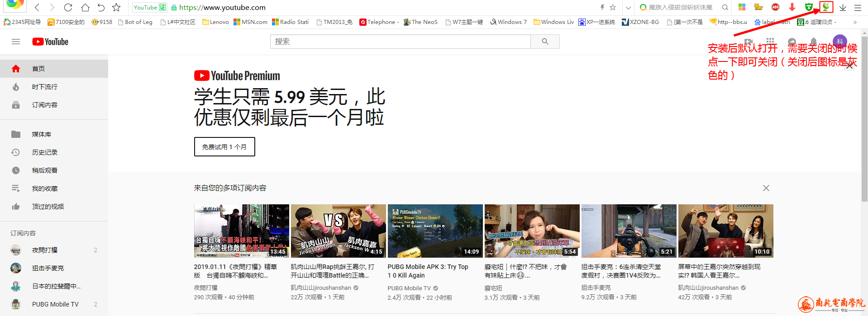Open 顶过的视频 liked videos in sidebar
The height and width of the screenshot is (316, 868).
pos(54,207)
